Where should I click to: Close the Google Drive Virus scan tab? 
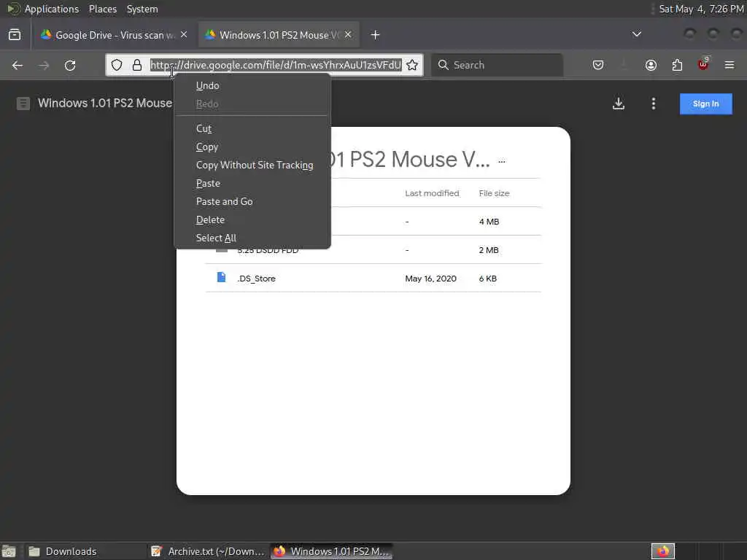tap(184, 35)
